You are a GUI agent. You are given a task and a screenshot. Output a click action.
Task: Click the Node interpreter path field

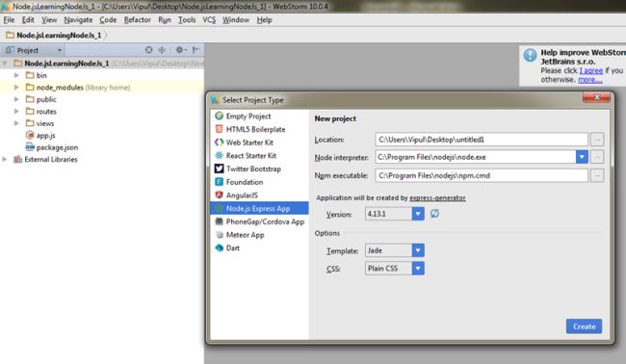coord(475,157)
